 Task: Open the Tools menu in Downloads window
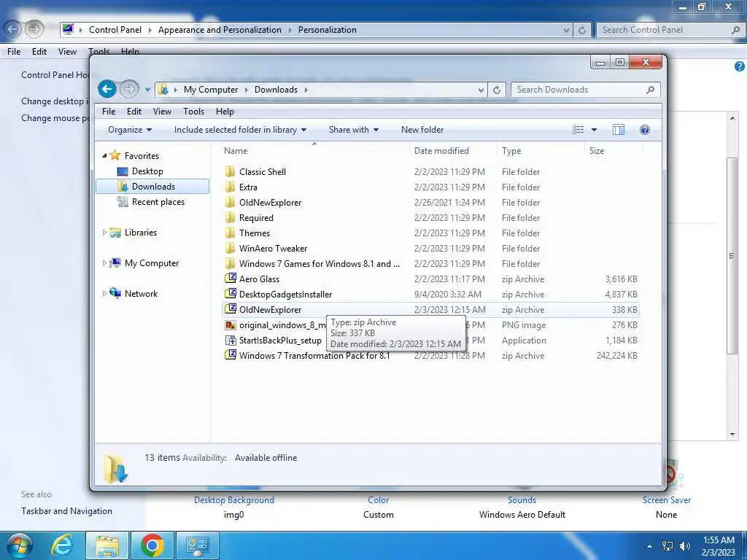pyautogui.click(x=193, y=112)
